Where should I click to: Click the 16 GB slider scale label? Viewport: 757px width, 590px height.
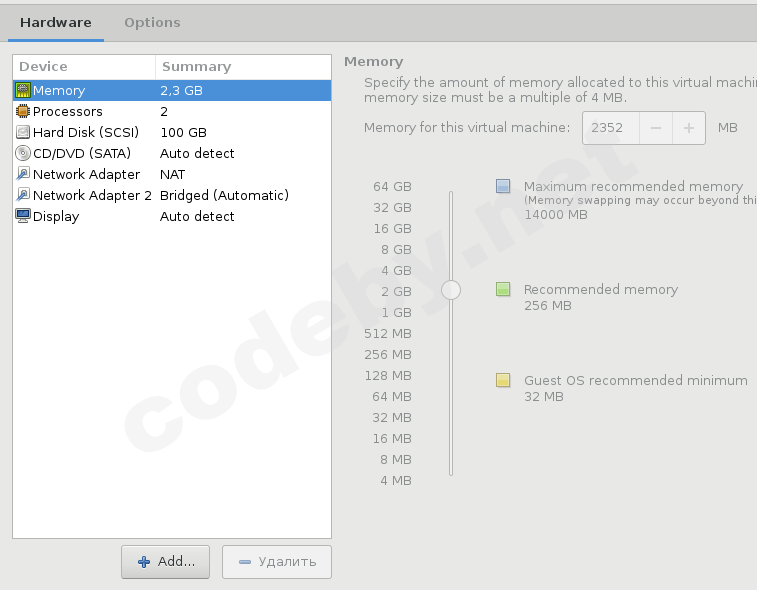[392, 228]
